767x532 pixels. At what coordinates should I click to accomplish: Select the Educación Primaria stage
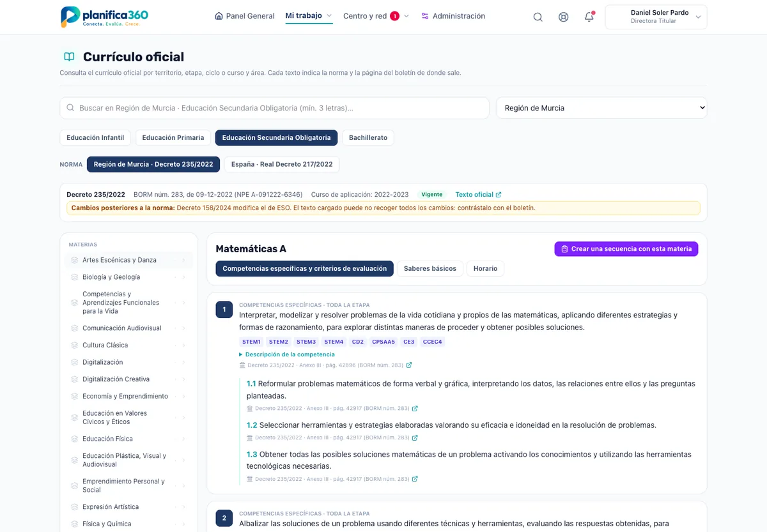(173, 137)
